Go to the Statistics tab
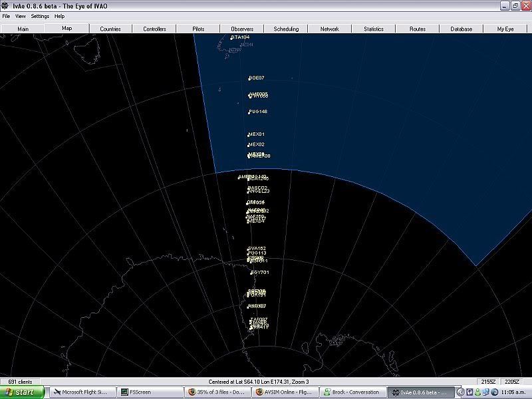This screenshot has width=532, height=399. [374, 29]
